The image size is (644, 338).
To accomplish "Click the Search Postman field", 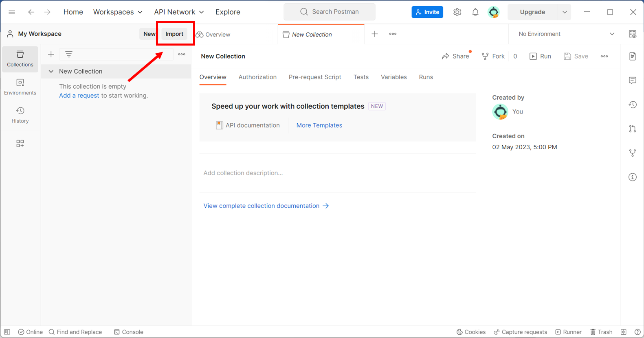I will (x=330, y=12).
